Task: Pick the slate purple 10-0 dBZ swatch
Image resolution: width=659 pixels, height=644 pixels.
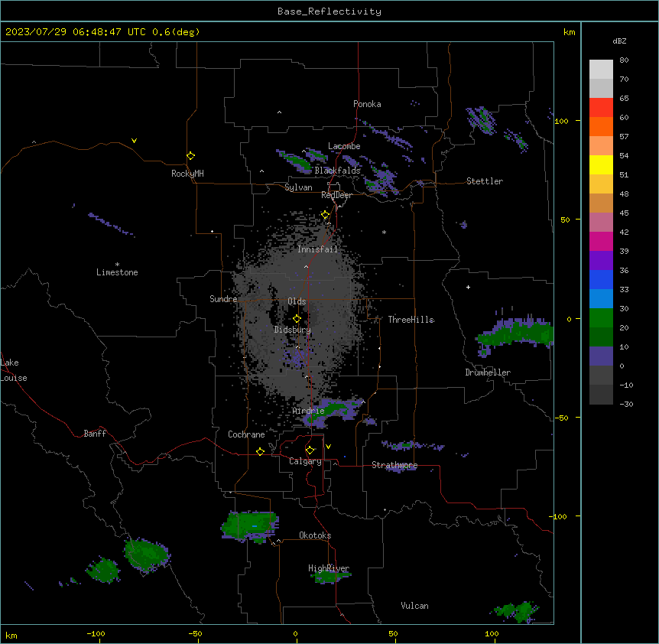Action: 601,356
